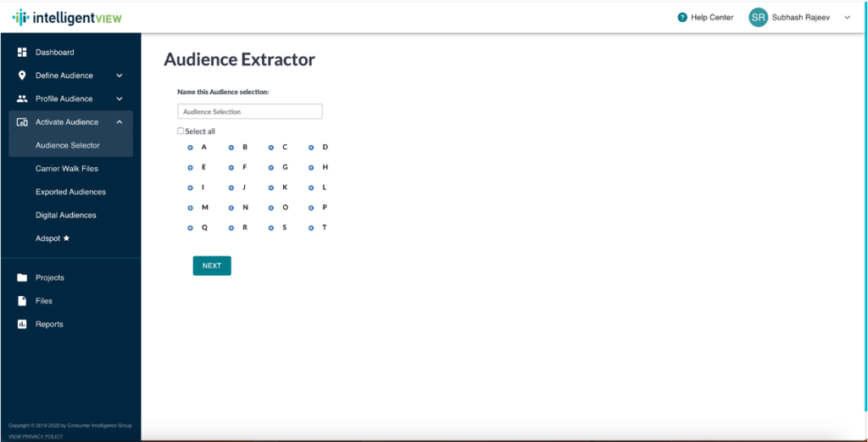Expand group E with its plus icon
This screenshot has width=868, height=442.
click(x=190, y=167)
